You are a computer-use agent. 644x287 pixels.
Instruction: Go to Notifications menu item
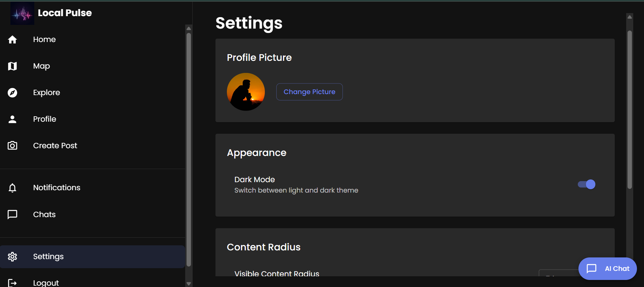(56, 188)
